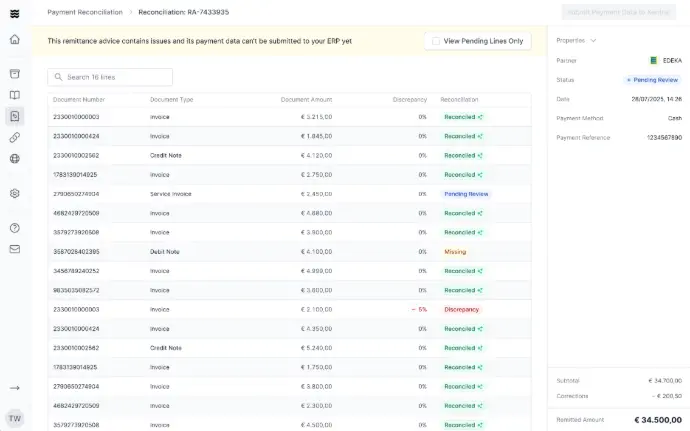Click the help question mark icon

pos(15,228)
